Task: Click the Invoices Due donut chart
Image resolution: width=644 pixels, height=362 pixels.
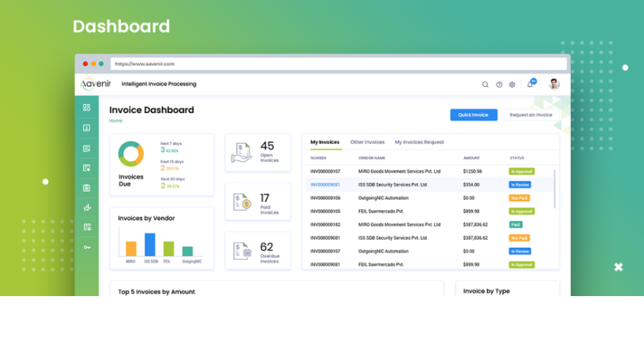Action: 131,154
